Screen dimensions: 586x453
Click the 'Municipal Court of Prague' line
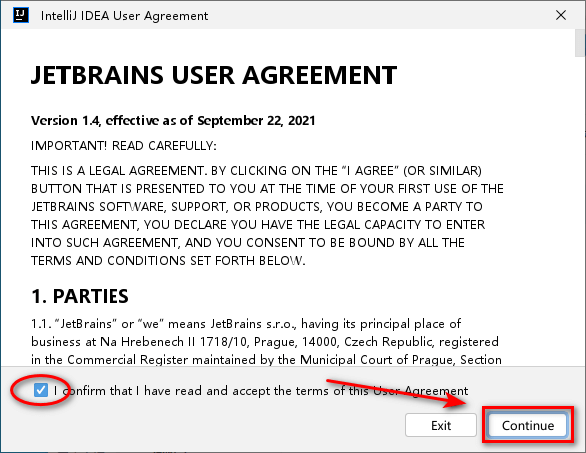point(266,359)
